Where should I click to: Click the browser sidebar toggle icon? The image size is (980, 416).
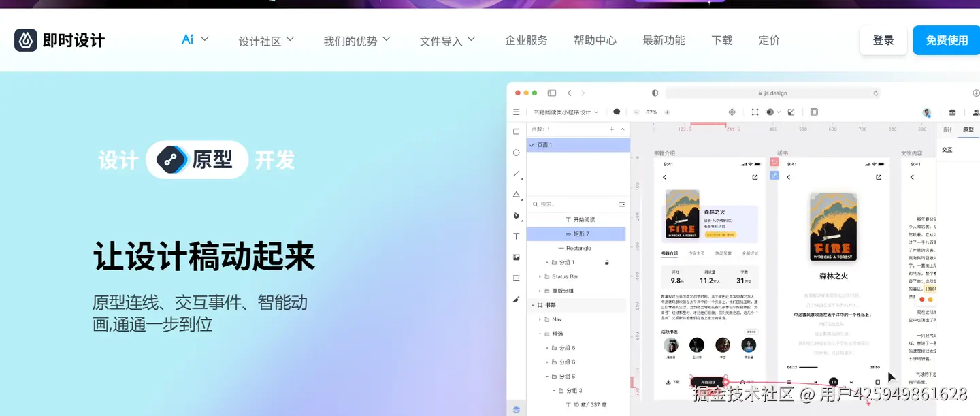point(552,93)
